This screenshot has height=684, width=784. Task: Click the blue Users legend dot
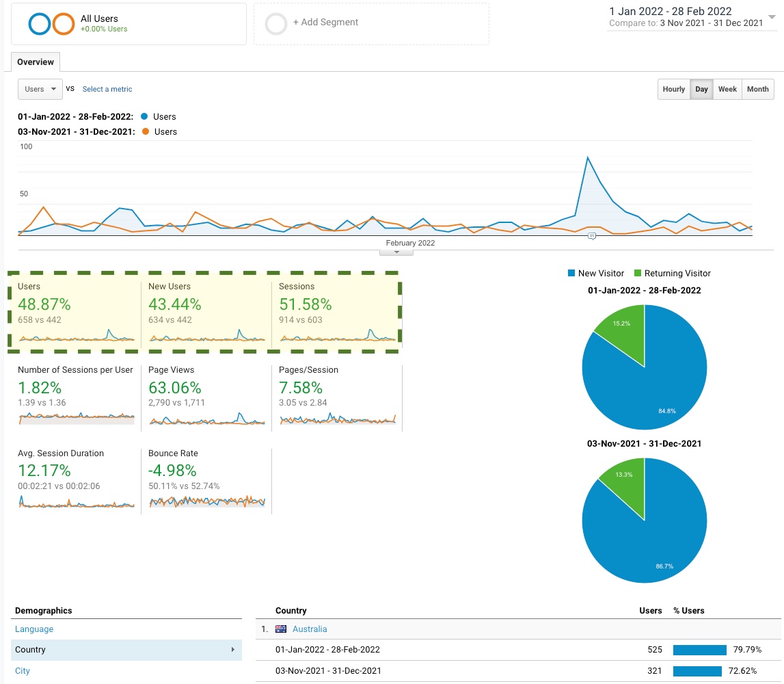coord(144,116)
